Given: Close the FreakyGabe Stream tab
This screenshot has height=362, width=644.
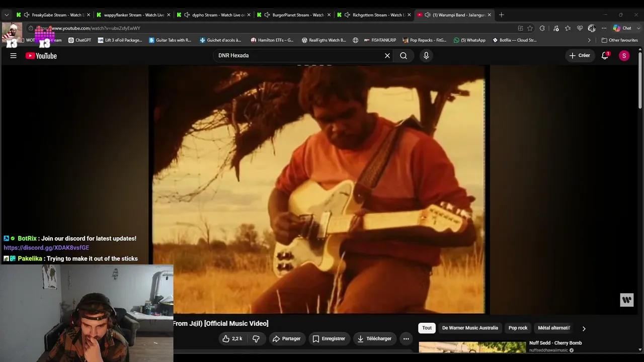Looking at the screenshot, I should click(89, 15).
